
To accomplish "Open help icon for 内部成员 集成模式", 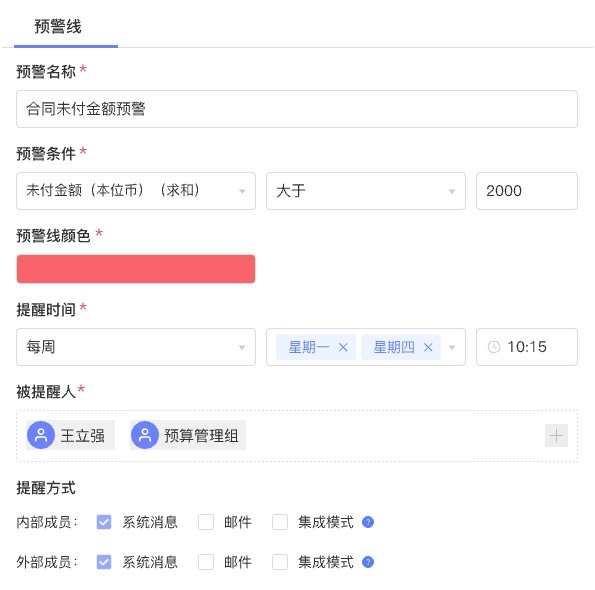I will 368,522.
